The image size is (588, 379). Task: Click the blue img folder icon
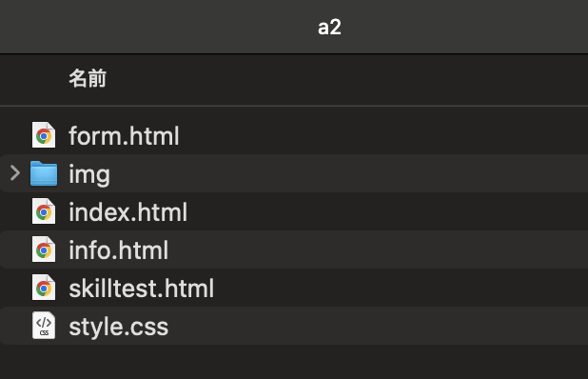point(44,173)
